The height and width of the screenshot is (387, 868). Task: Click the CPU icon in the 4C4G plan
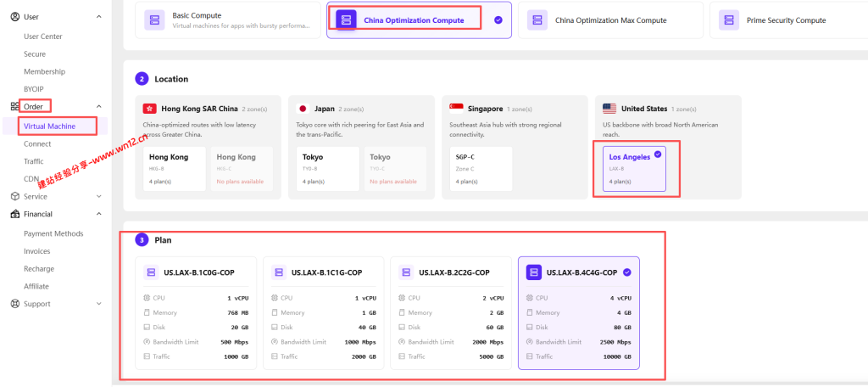(x=530, y=298)
